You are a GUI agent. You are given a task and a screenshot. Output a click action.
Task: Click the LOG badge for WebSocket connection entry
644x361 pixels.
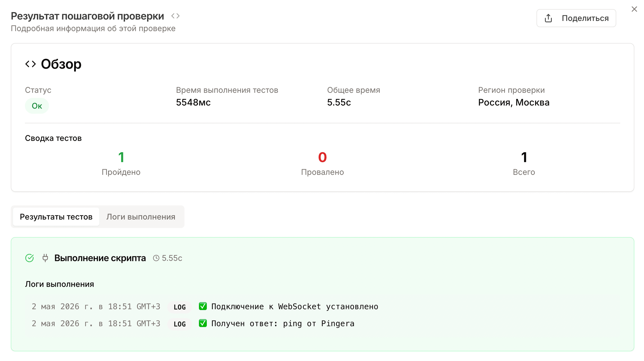click(180, 307)
